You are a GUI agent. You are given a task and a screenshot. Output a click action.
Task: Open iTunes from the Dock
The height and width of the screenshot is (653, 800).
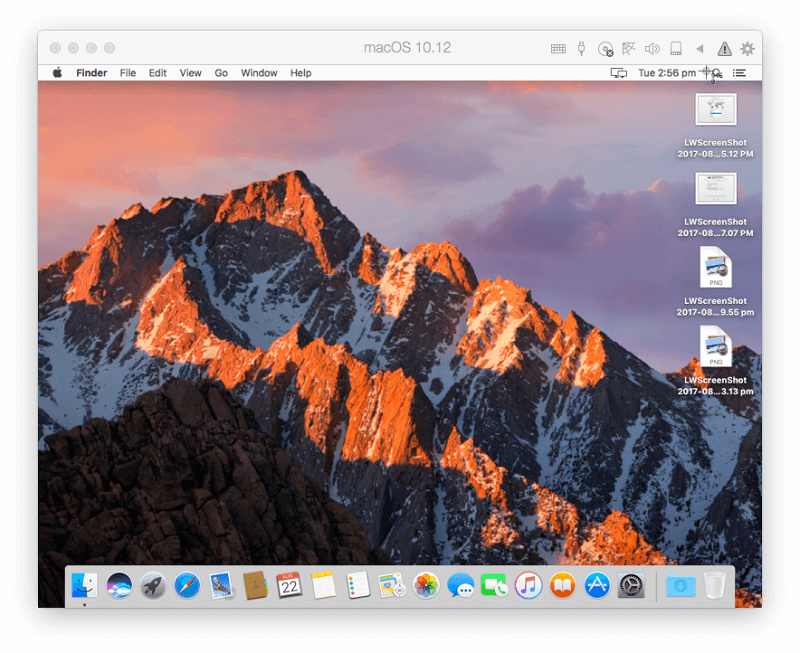point(528,585)
